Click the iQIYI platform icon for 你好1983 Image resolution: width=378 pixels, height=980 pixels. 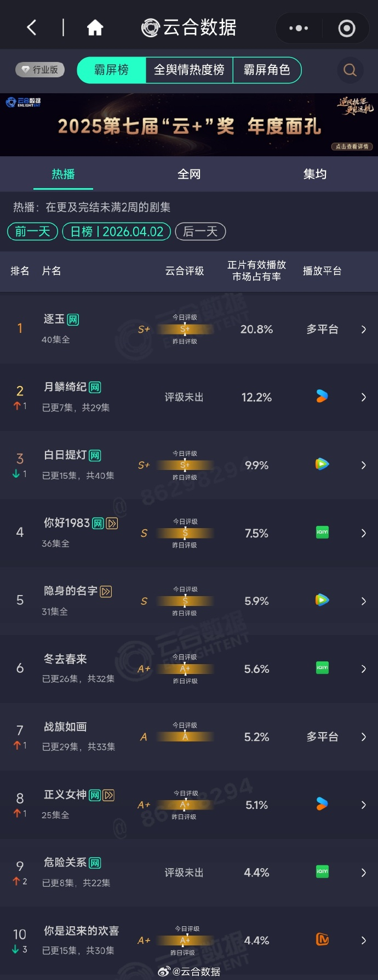coord(322,533)
